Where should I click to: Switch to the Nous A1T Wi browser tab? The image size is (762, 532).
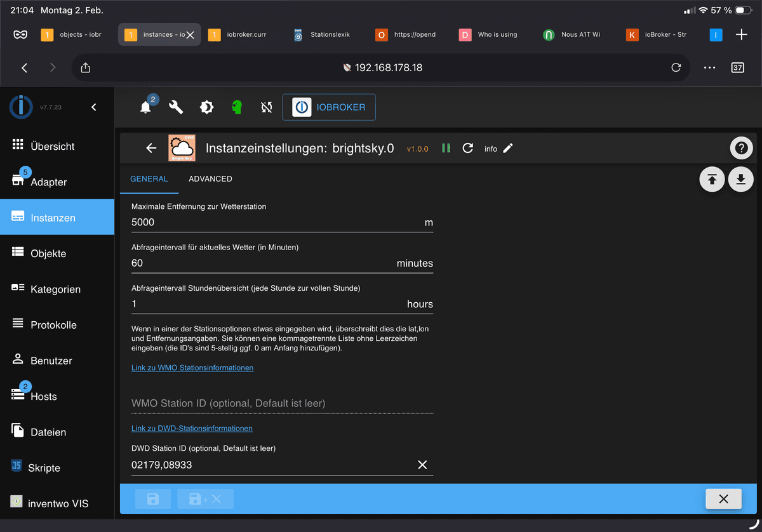[577, 34]
